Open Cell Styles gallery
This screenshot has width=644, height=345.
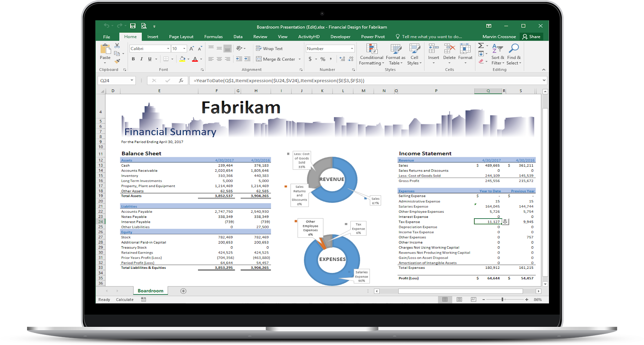[x=414, y=54]
